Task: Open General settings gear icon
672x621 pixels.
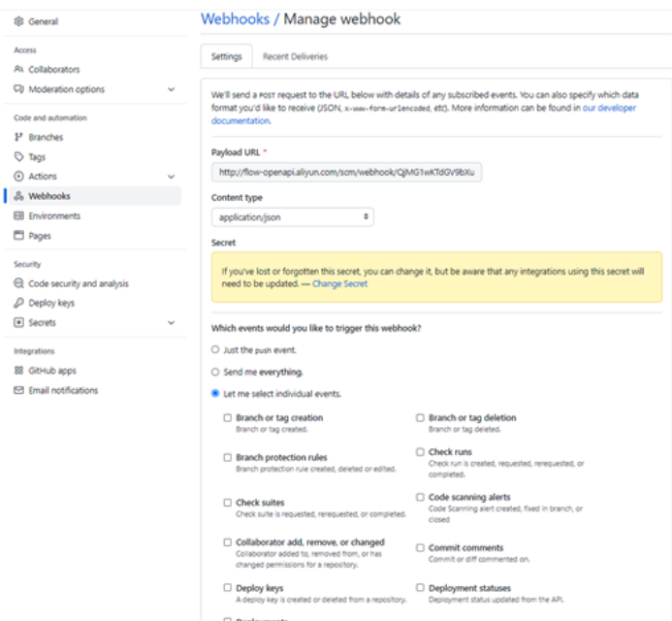Action: (x=18, y=21)
